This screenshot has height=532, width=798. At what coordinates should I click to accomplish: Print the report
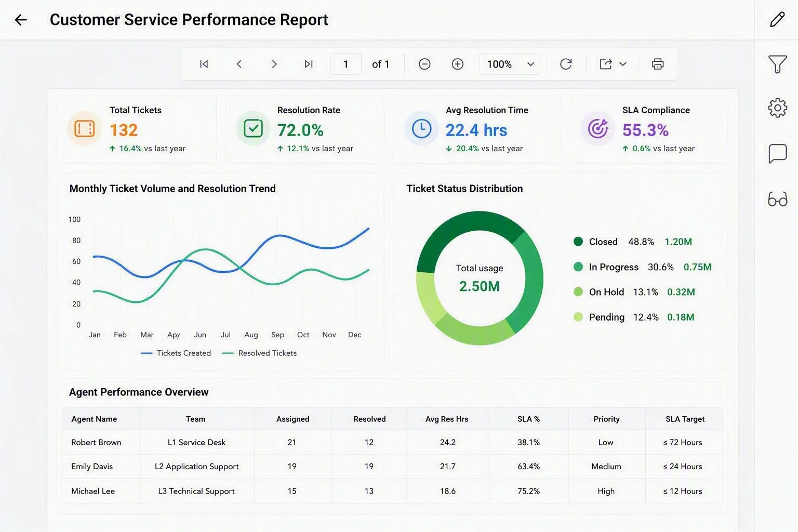(x=658, y=64)
